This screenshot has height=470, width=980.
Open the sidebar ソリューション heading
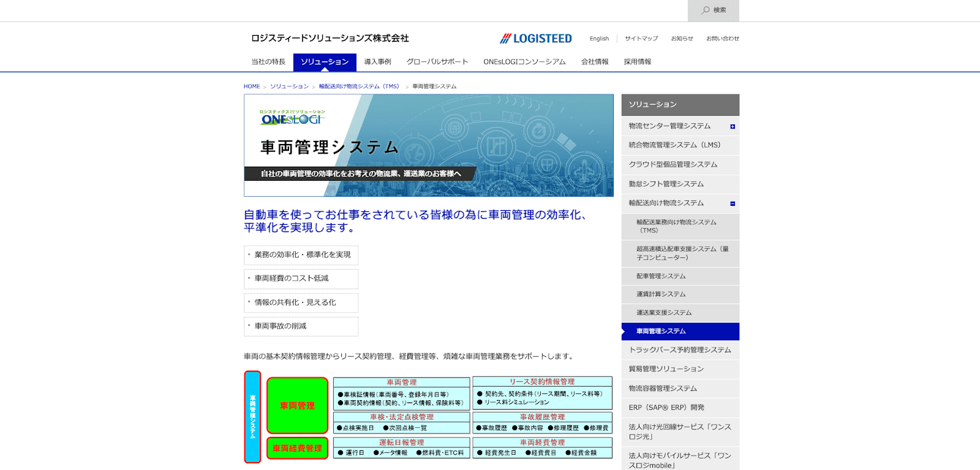pyautogui.click(x=680, y=105)
